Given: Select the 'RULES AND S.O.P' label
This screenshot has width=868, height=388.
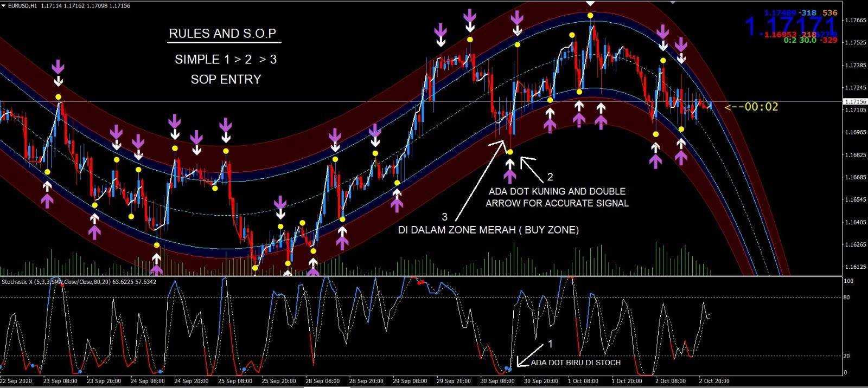Looking at the screenshot, I should pyautogui.click(x=222, y=34).
